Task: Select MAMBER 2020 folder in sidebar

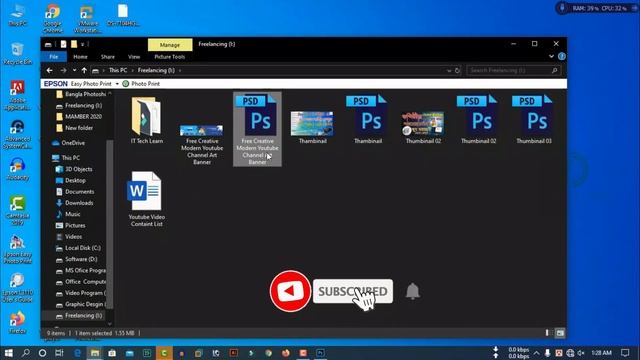Action: [x=79, y=117]
